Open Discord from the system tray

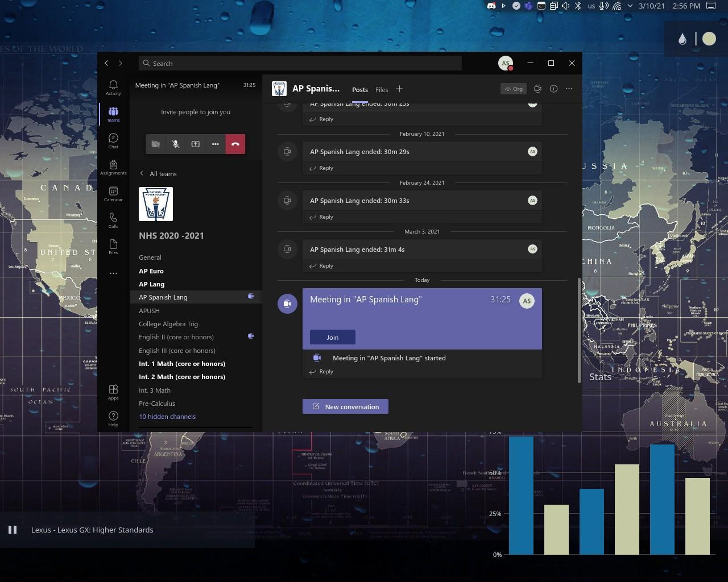click(491, 6)
